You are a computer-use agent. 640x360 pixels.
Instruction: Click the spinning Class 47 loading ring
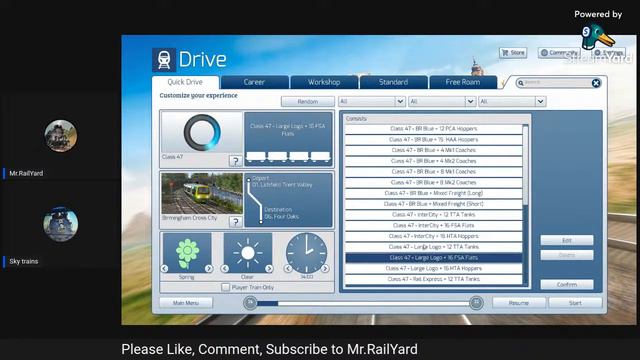click(x=202, y=132)
